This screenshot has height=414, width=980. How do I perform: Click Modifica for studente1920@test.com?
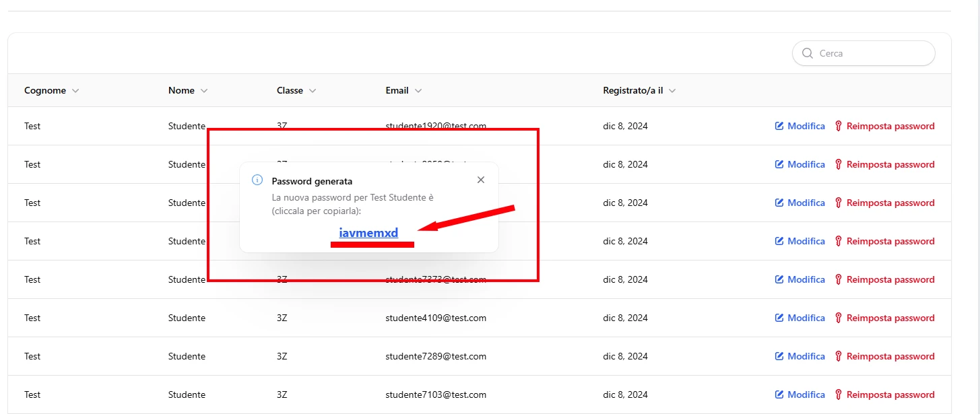pos(799,126)
